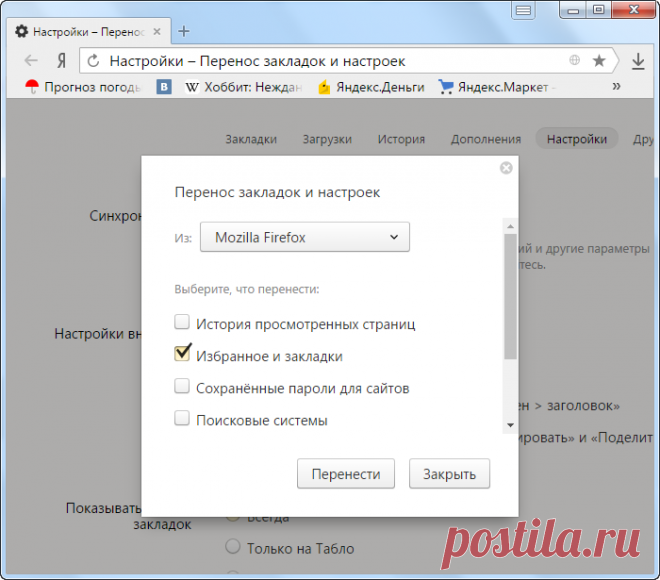Open the Прогноз погоды bookmark
660x580 pixels.
coord(82,87)
